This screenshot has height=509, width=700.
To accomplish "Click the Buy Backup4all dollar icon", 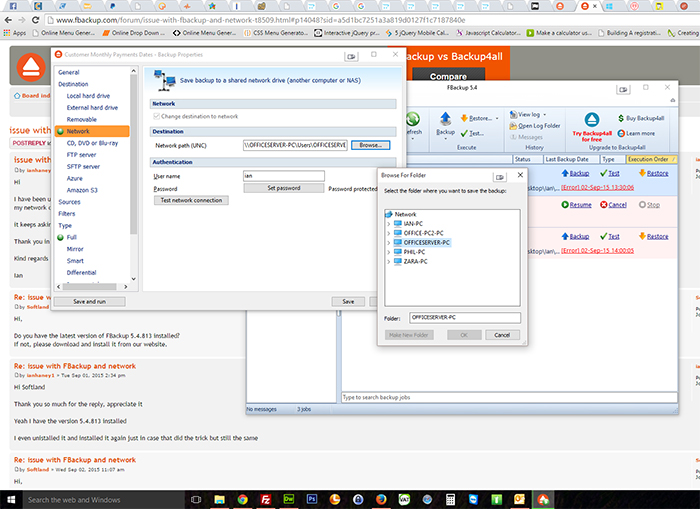I will click(621, 118).
